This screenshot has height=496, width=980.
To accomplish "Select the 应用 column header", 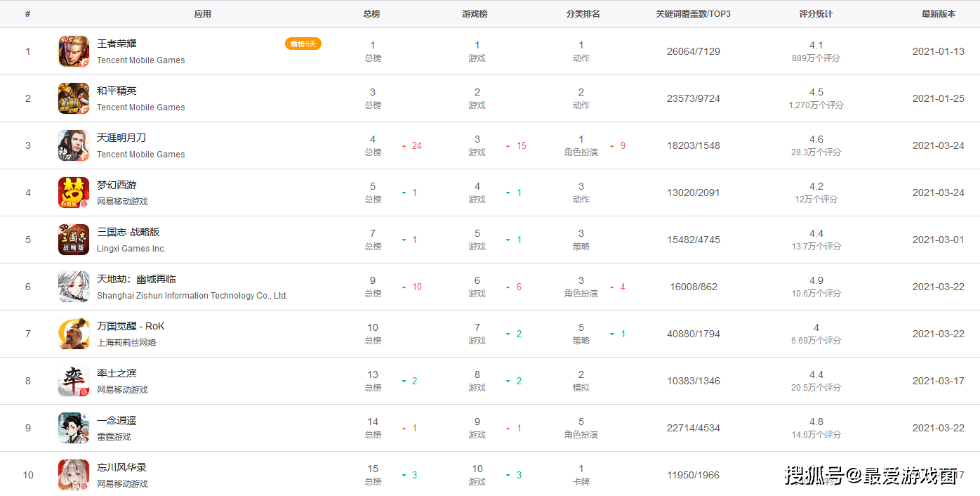I will pyautogui.click(x=203, y=14).
